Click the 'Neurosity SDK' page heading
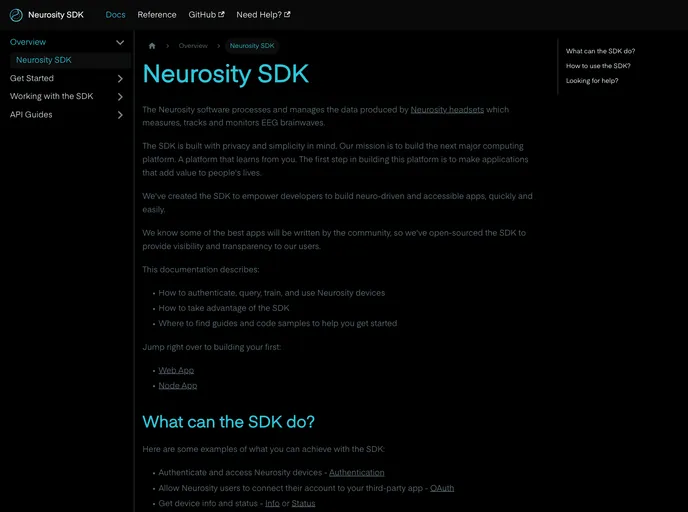 point(226,74)
